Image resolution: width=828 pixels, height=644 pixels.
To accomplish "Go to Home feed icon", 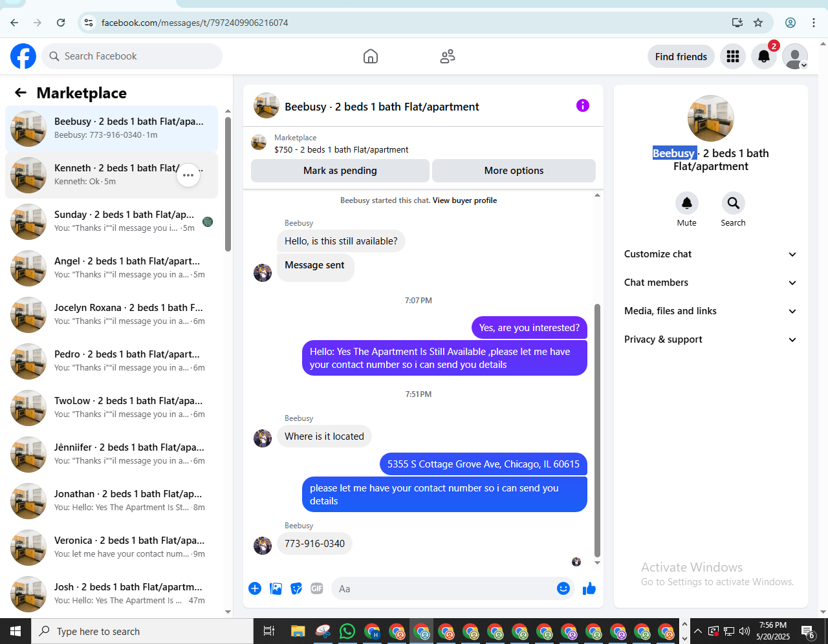I will pyautogui.click(x=371, y=56).
